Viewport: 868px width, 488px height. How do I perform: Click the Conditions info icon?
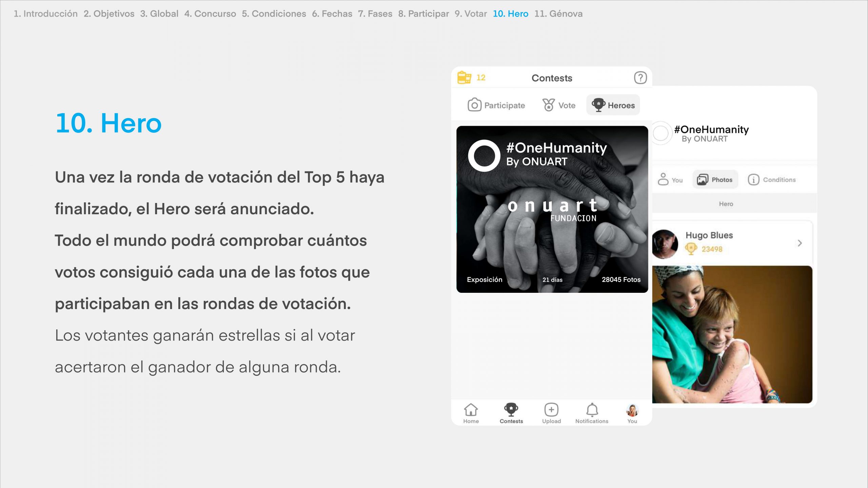[x=753, y=180]
